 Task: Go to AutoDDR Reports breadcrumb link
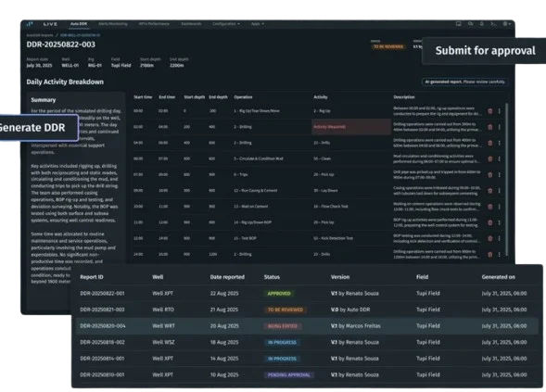[x=40, y=35]
